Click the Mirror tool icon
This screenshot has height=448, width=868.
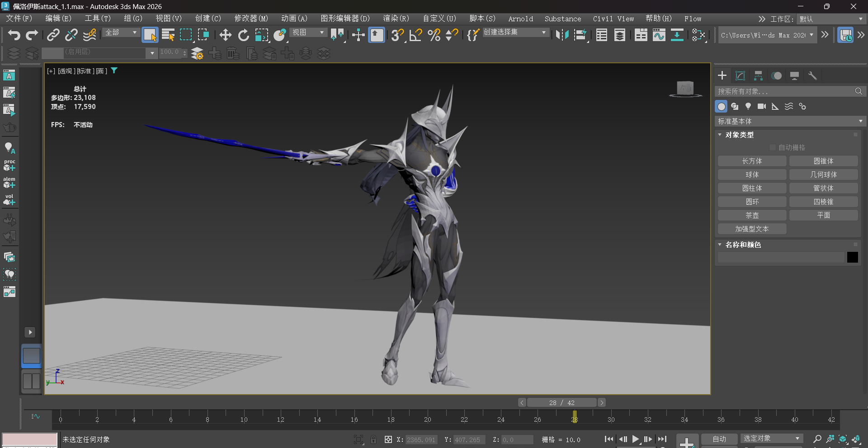[x=562, y=35]
